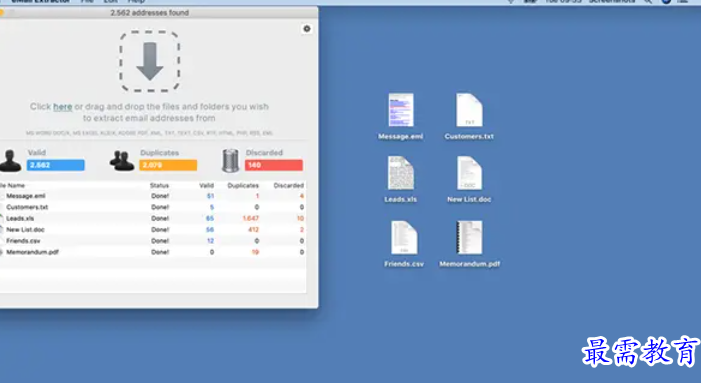The width and height of the screenshot is (706, 383).
Task: Click the 'here' link to browse files
Action: (63, 107)
